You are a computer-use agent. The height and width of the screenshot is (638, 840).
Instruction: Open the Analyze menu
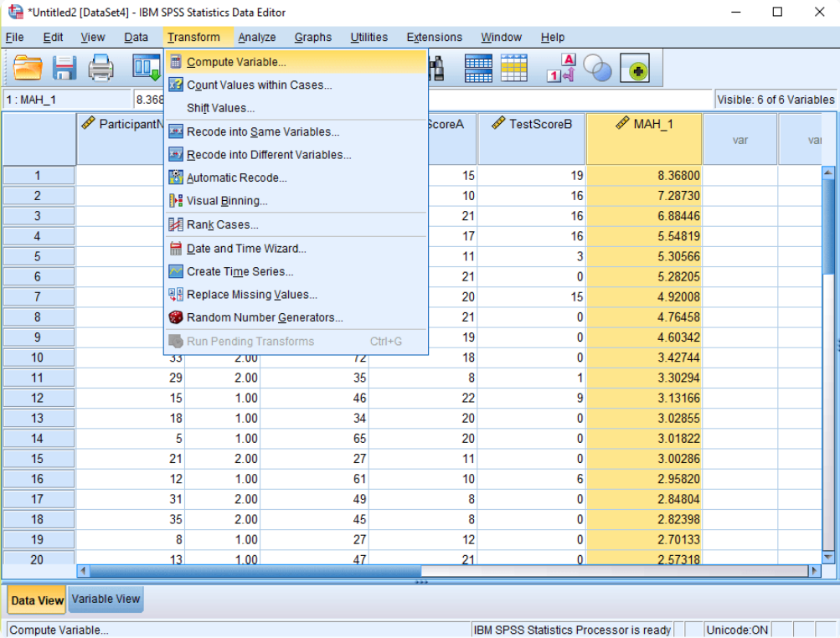[x=257, y=37]
